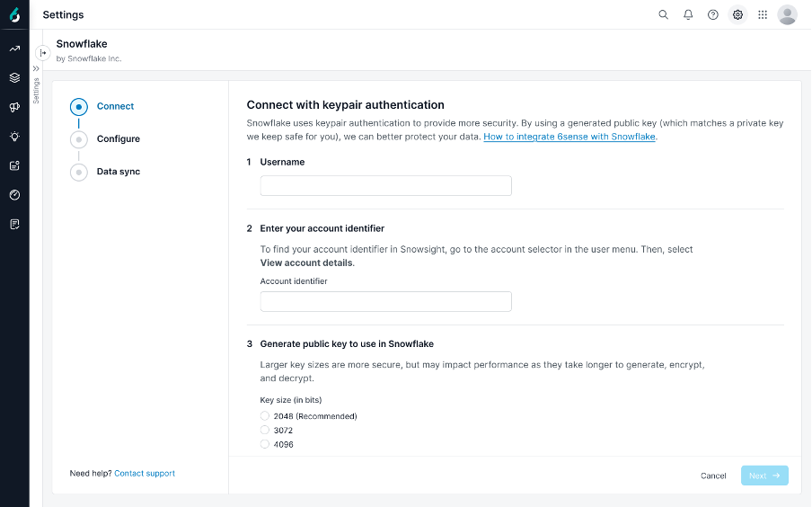The image size is (812, 507).
Task: Click the Next button
Action: 764,476
